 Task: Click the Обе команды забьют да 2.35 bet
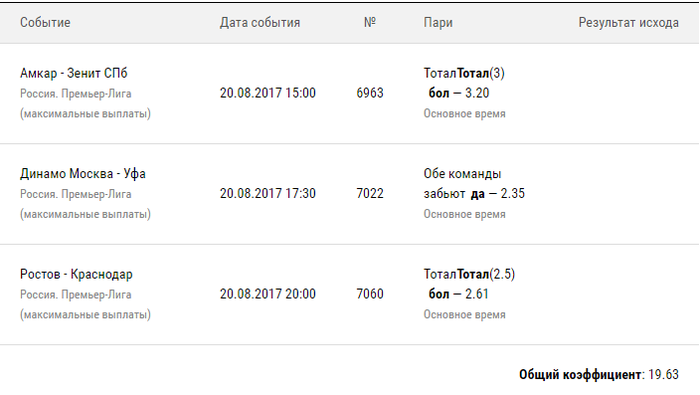point(474,183)
